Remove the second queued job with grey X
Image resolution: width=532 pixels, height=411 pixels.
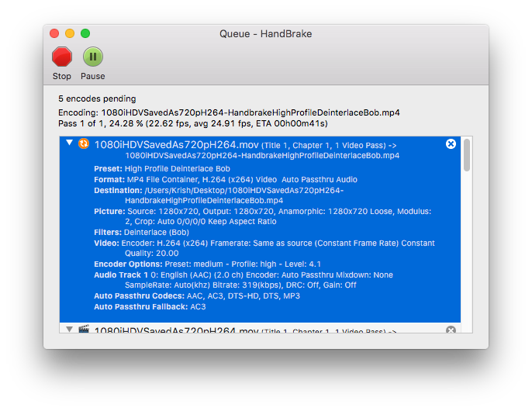(x=451, y=330)
